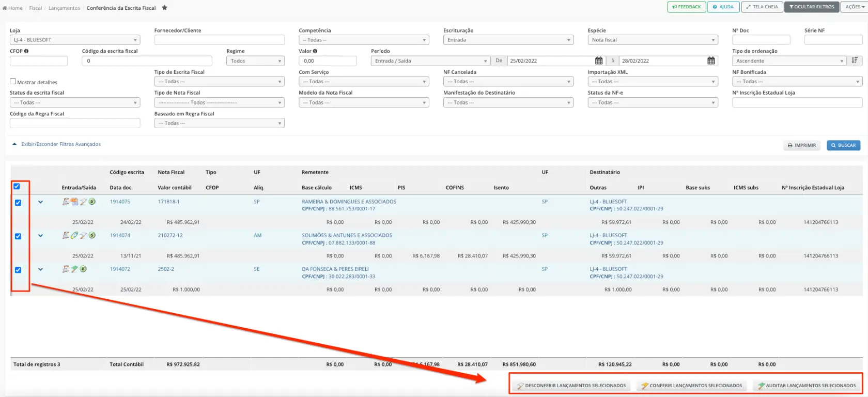Viewport: 868px width, 397px height.
Task: Uncheck the checkbox for entry 1914074
Action: pyautogui.click(x=18, y=236)
